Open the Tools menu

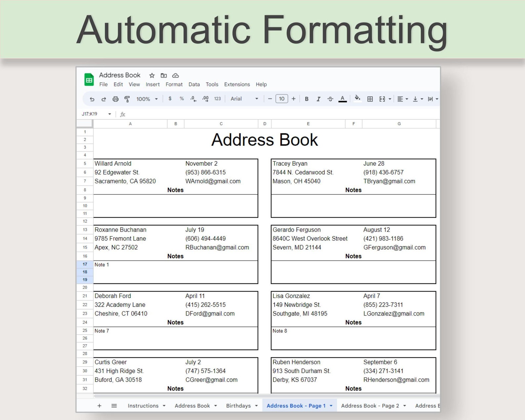coord(212,84)
